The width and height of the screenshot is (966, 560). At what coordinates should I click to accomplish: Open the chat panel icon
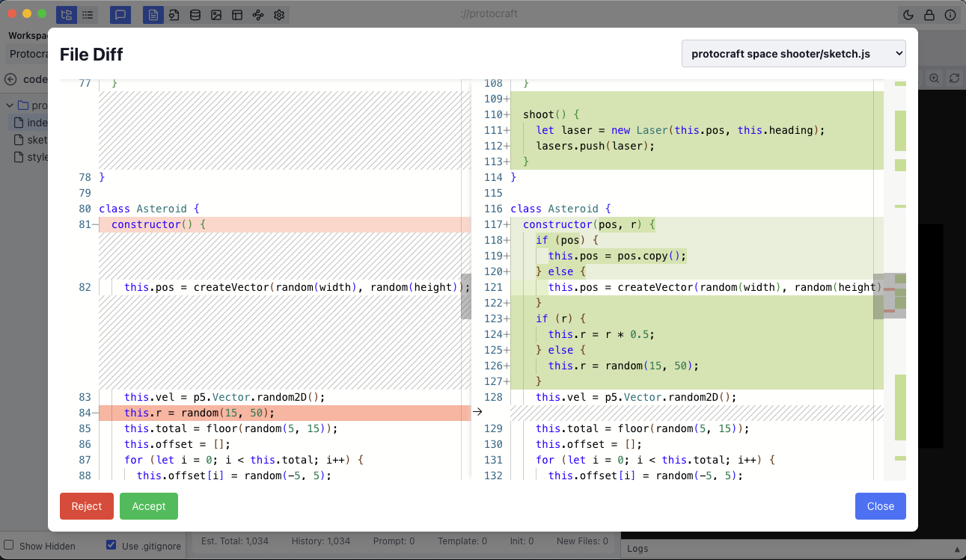coord(120,15)
